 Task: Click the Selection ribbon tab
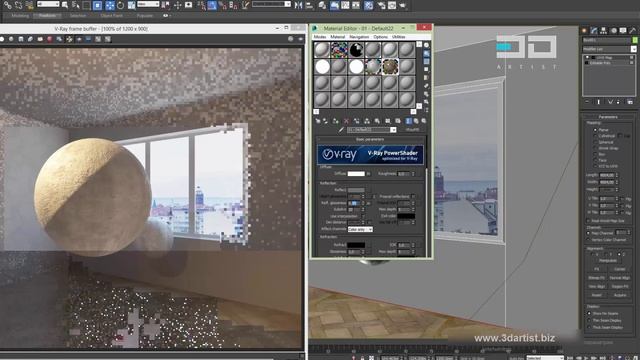[78, 16]
